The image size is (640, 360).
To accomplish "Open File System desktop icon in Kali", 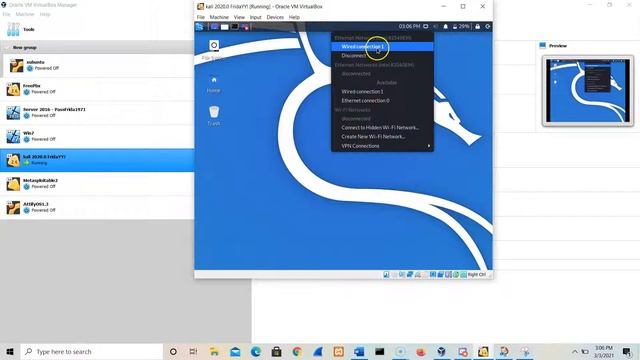I will click(214, 50).
